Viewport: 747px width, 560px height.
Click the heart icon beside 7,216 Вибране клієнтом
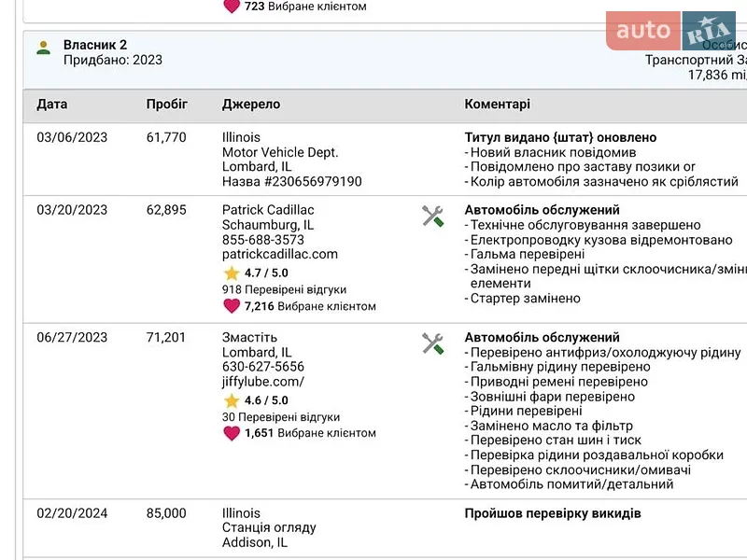pos(232,306)
